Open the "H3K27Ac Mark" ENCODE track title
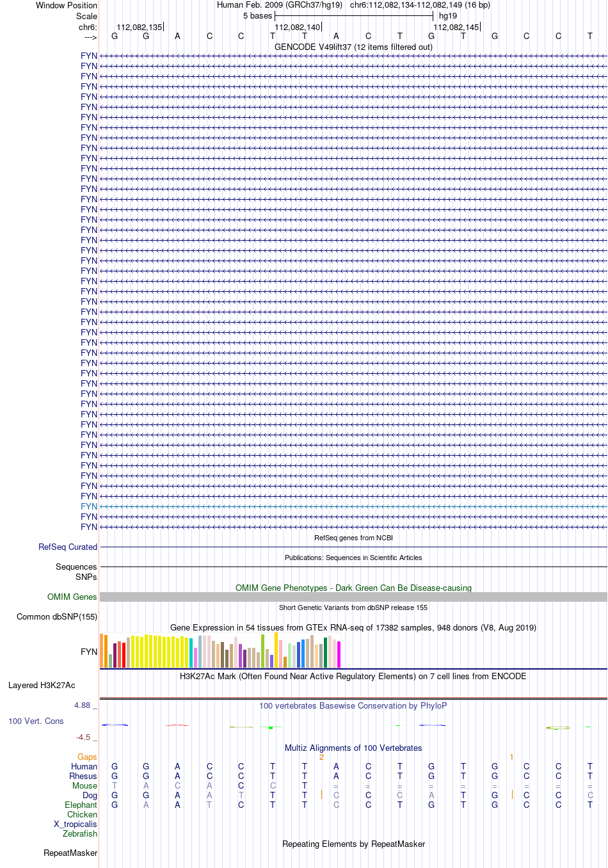 (353, 676)
